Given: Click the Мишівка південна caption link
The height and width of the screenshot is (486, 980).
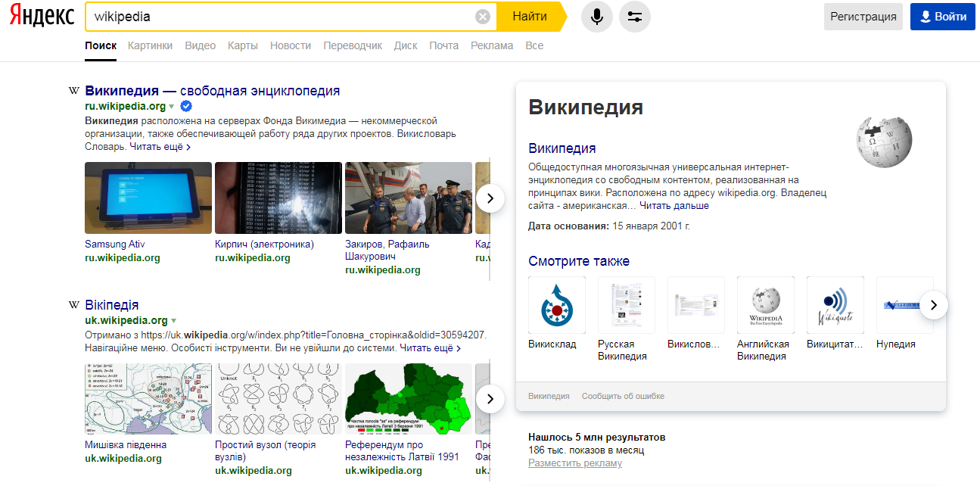Looking at the screenshot, I should pyautogui.click(x=126, y=445).
